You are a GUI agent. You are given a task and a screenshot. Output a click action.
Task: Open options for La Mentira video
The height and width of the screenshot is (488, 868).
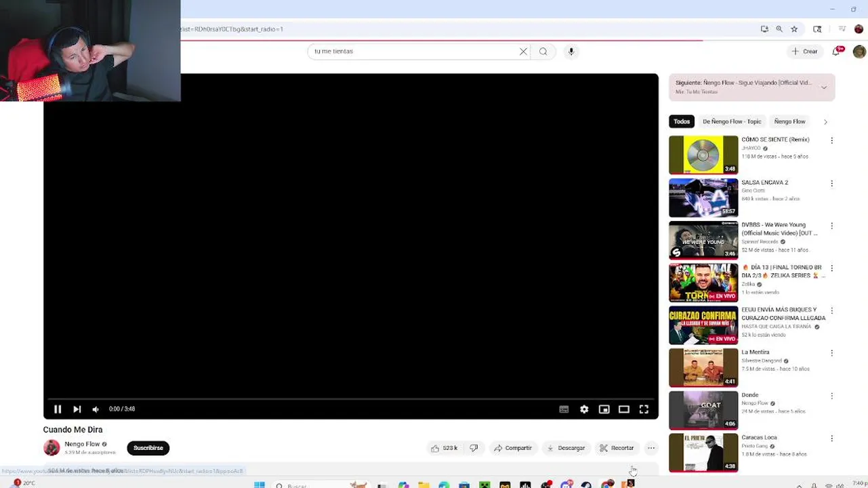(831, 353)
